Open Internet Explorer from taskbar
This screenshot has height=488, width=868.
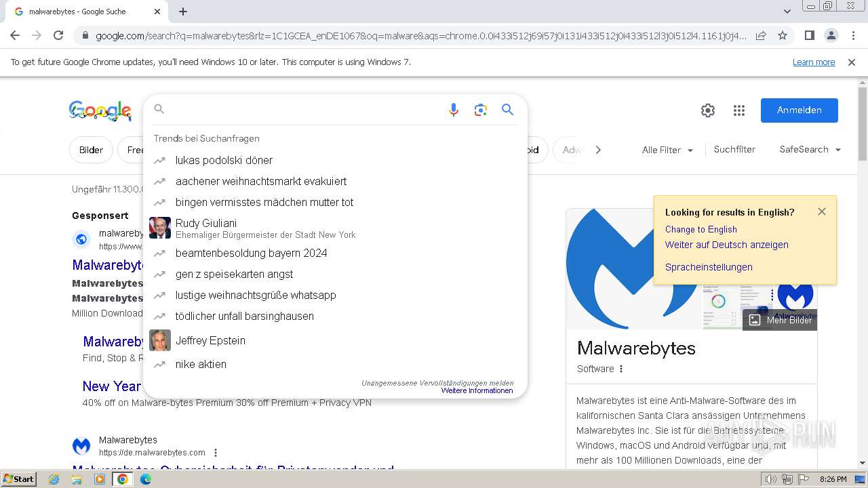click(x=54, y=479)
